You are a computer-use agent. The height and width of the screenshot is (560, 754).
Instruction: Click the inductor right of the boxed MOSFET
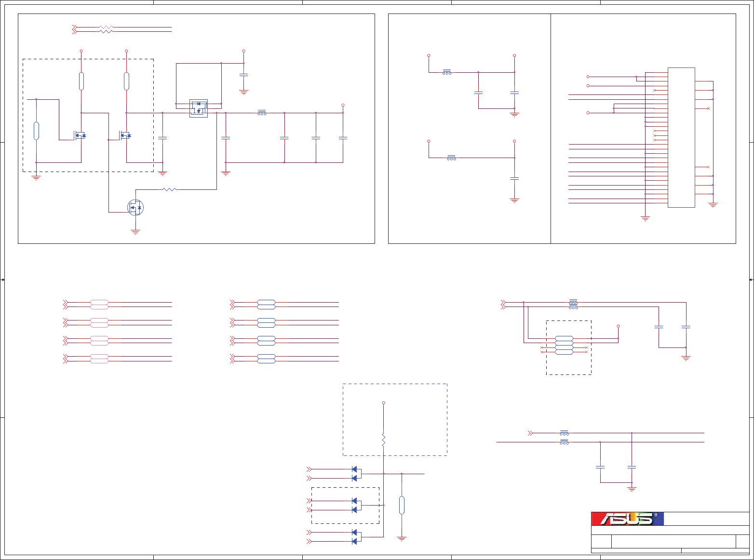pos(262,112)
